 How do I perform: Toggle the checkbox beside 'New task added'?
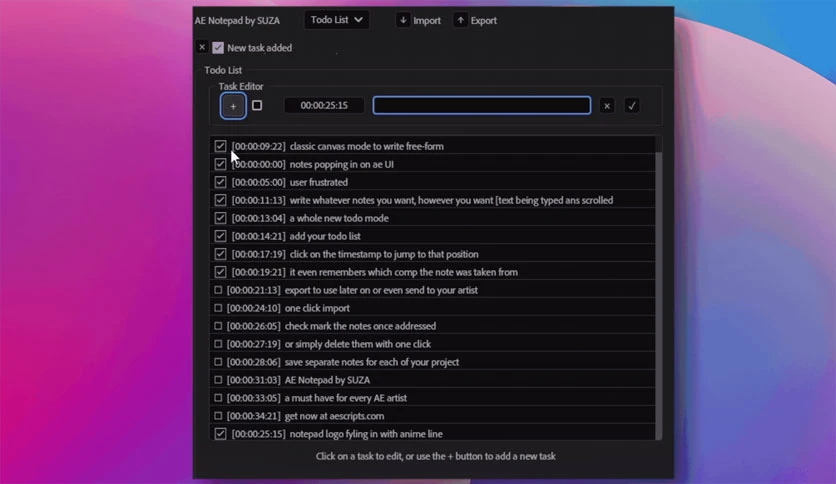218,47
